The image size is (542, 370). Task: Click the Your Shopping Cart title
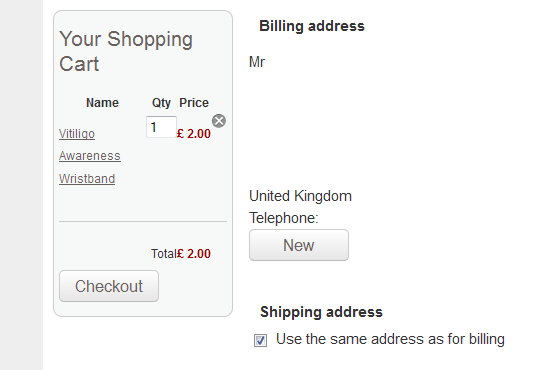coord(126,51)
